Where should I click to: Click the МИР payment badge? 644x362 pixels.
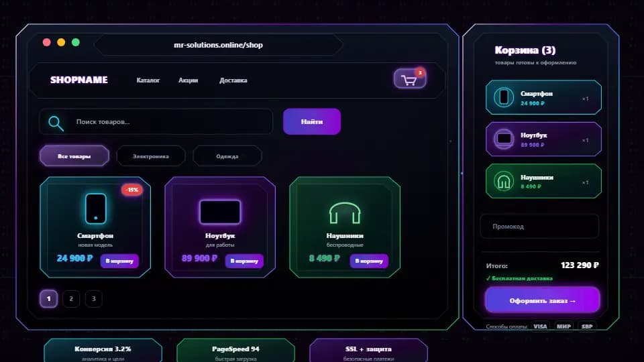click(563, 326)
